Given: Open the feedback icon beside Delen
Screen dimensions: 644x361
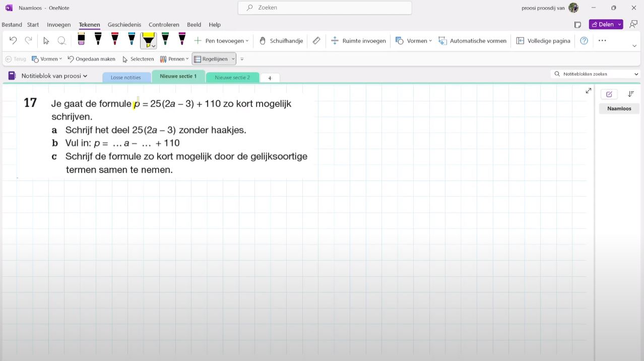Looking at the screenshot, I should point(633,24).
